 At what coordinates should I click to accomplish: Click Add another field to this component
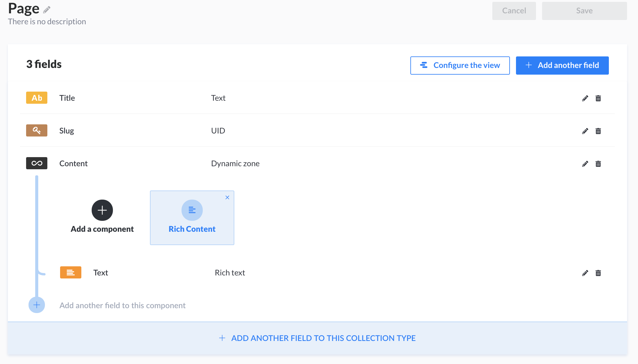(122, 305)
